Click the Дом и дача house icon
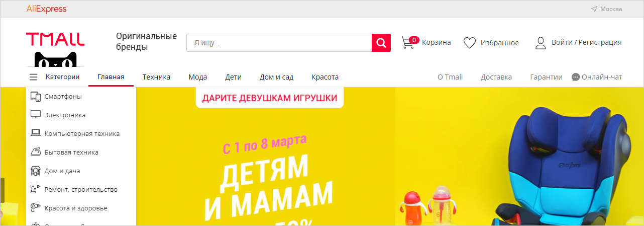This screenshot has height=226, width=644. pos(35,171)
